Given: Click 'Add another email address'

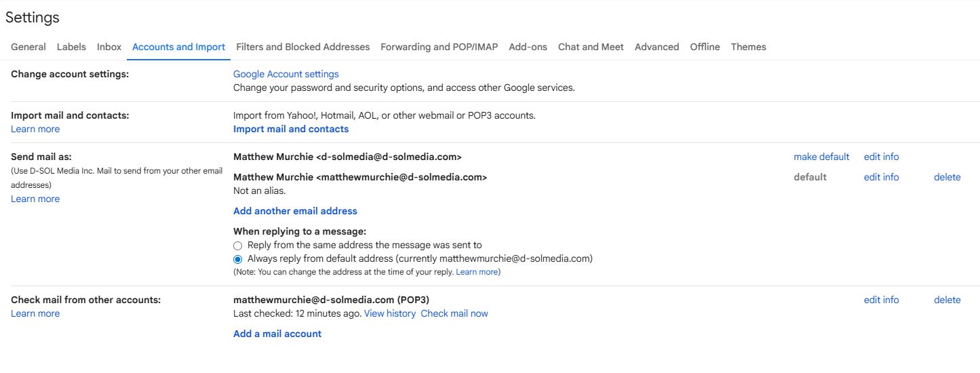Looking at the screenshot, I should (295, 211).
